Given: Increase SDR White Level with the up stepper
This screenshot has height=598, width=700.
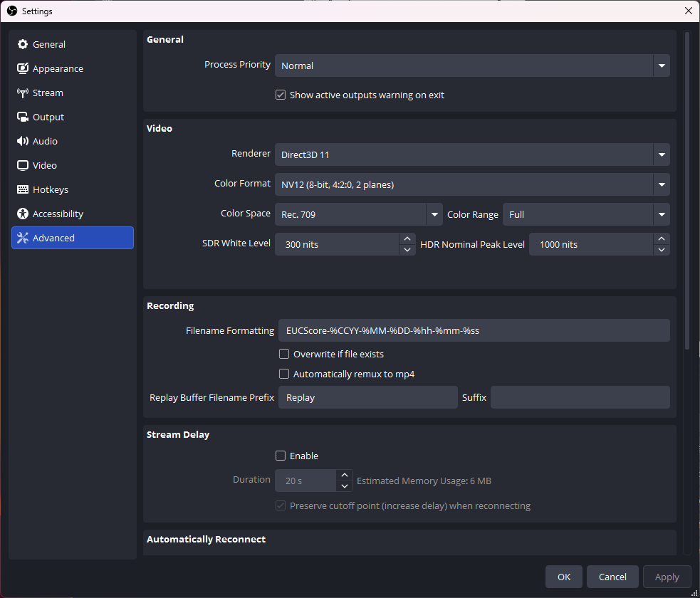Looking at the screenshot, I should point(407,239).
